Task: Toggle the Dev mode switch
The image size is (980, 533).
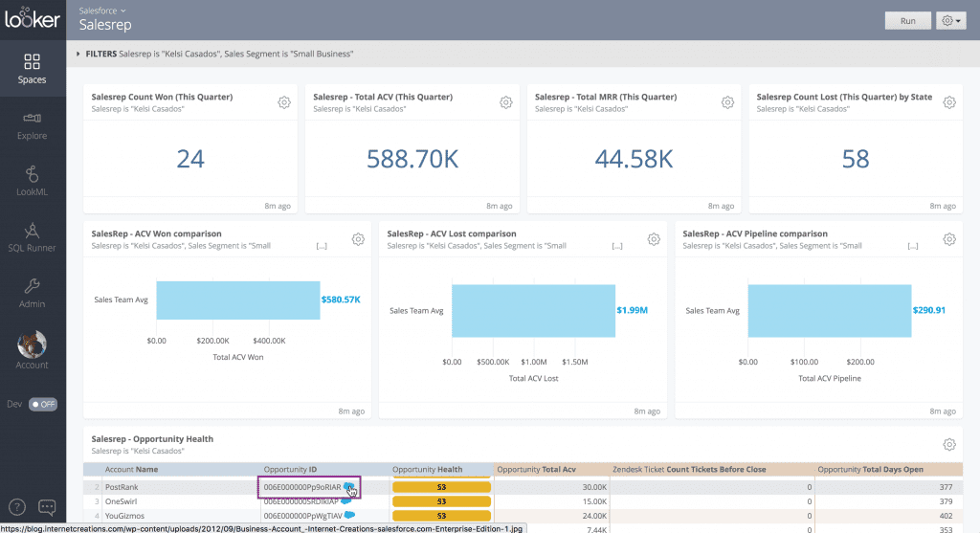Action: 43,404
